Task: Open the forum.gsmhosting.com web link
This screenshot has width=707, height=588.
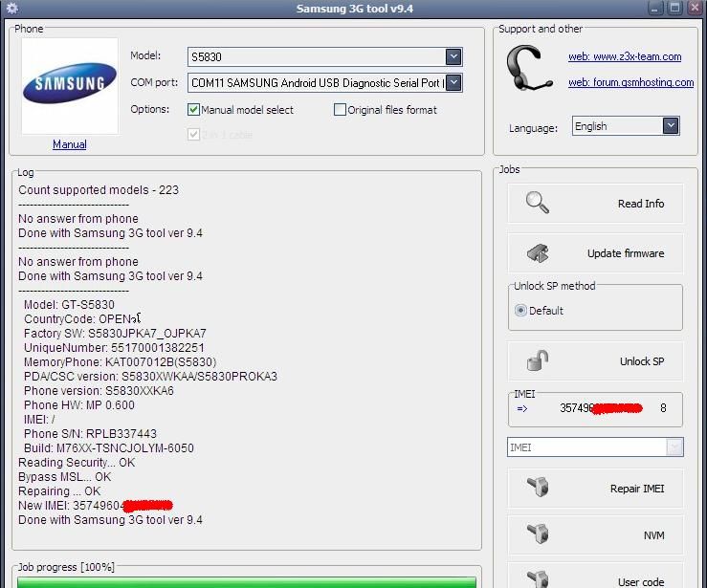Action: (630, 82)
